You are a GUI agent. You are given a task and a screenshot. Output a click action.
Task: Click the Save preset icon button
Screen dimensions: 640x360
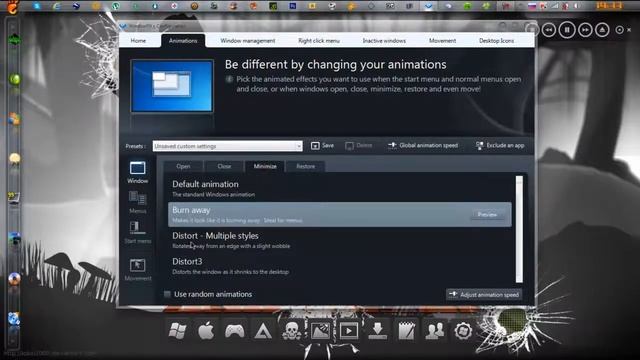[x=322, y=146]
